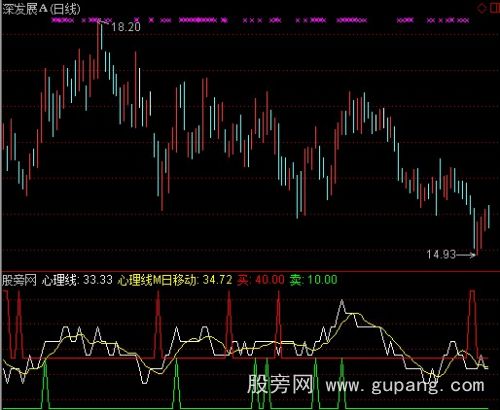Screen dimensions: 500x410
Task: Click the 14.93 low price label
Action: click(x=441, y=255)
